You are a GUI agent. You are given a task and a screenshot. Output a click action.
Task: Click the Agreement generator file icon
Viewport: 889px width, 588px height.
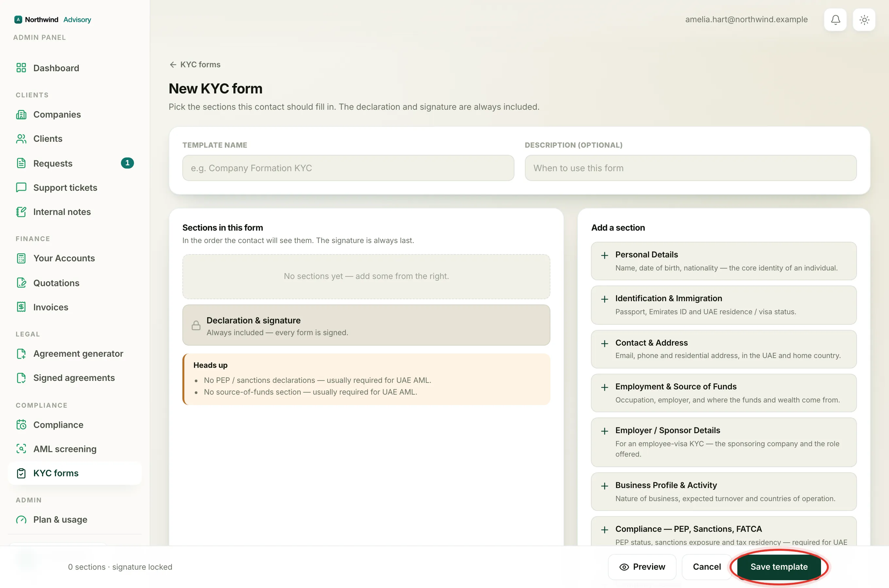click(21, 354)
